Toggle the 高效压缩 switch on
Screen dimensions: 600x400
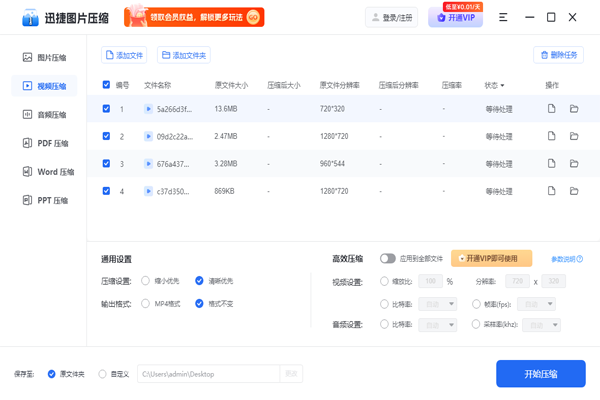[x=387, y=258]
